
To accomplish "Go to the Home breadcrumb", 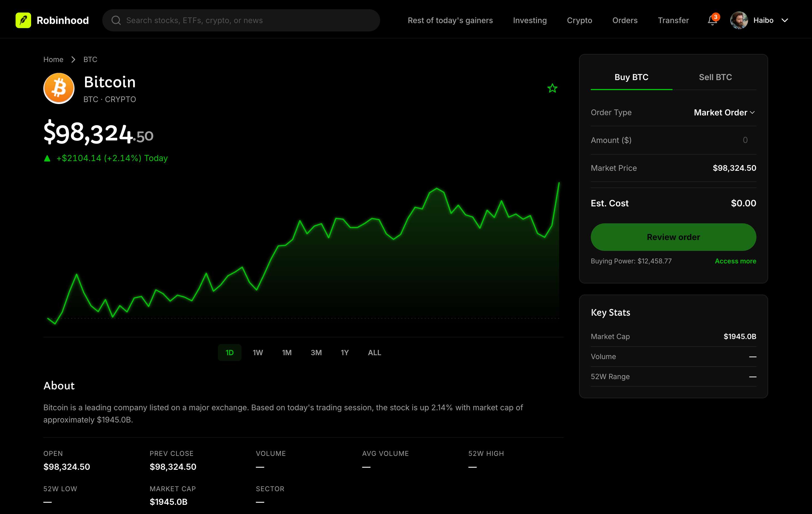I will pos(53,60).
